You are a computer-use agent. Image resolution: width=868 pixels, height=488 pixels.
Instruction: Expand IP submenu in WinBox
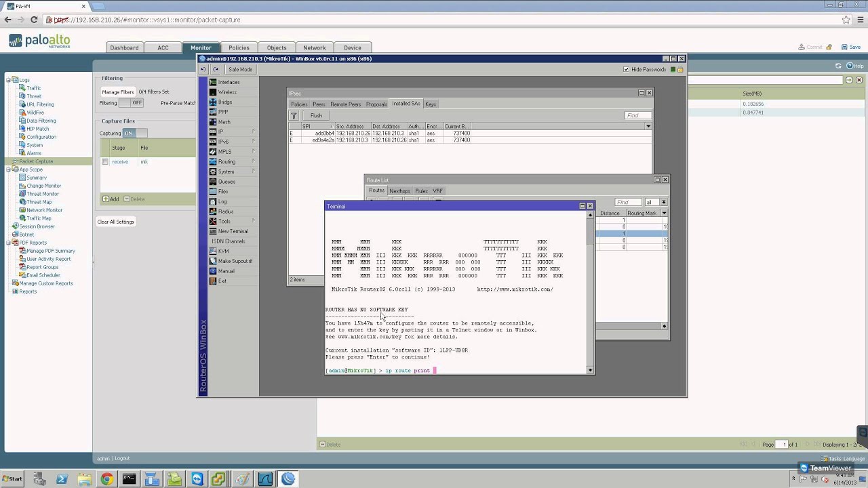233,131
